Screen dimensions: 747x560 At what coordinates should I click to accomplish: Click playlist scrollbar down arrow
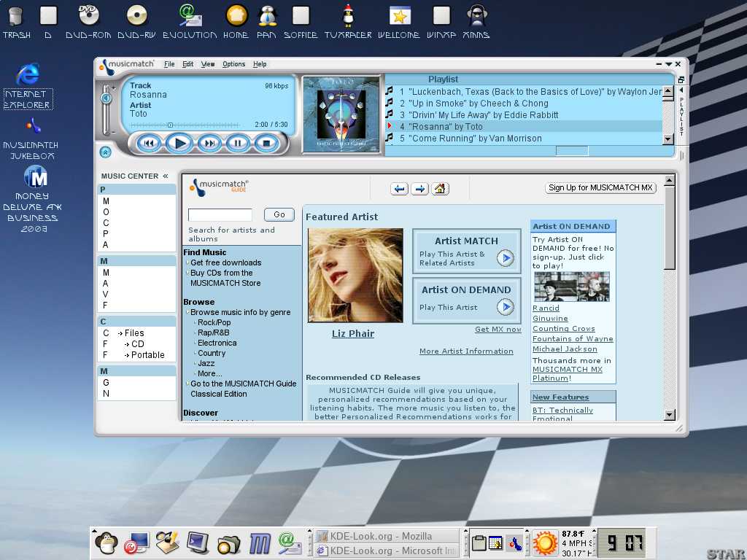pyautogui.click(x=668, y=139)
